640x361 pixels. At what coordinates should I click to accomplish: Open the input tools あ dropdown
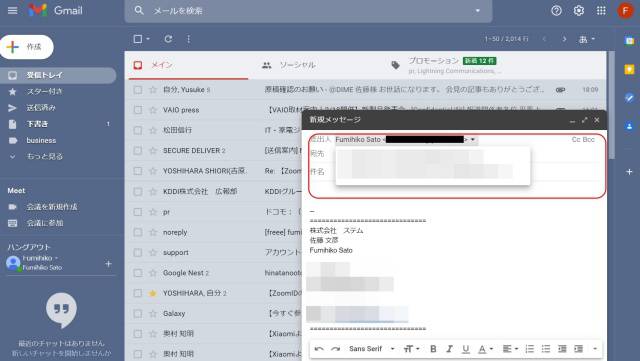(x=587, y=39)
